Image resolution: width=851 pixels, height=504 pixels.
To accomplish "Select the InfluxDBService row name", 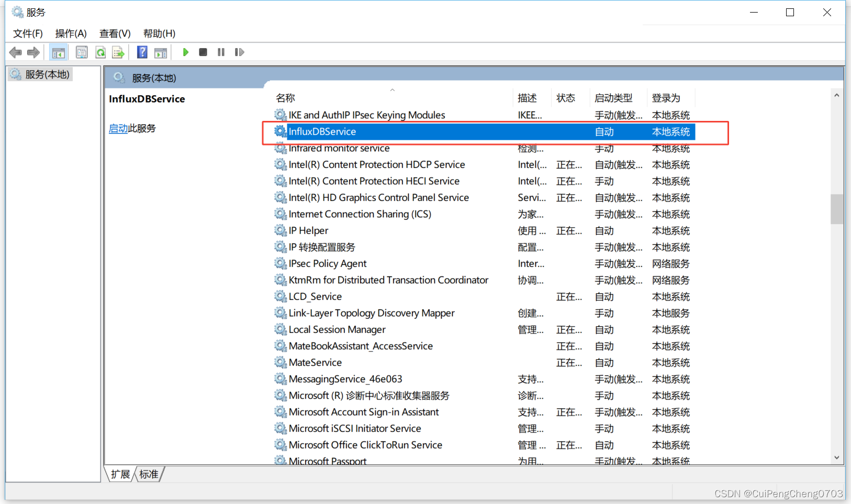I will [322, 131].
